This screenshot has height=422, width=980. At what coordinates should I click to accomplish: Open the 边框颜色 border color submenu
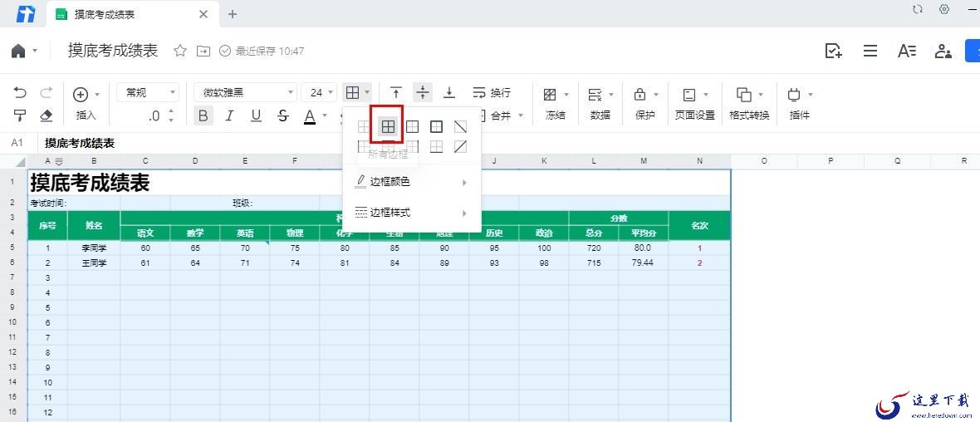412,182
